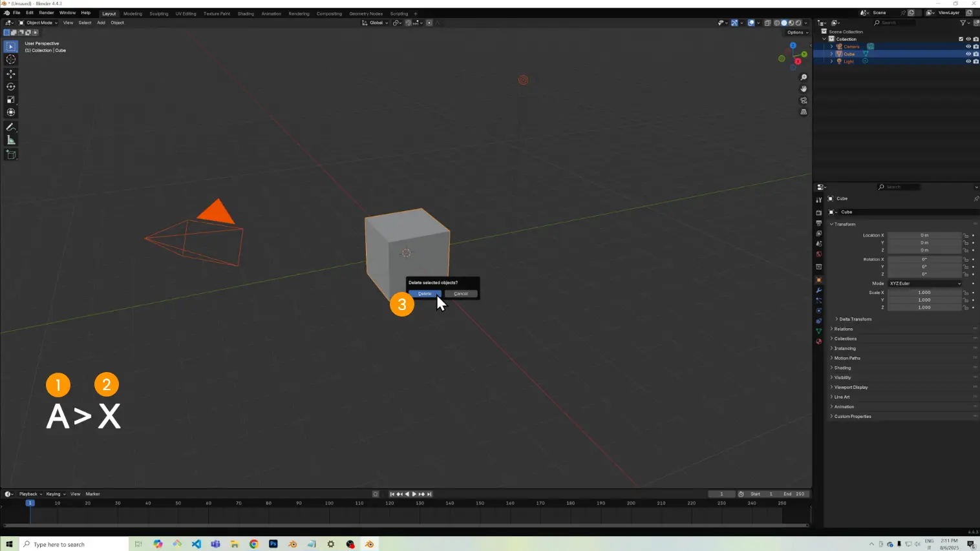
Task: Open the rotation Mode XYZ Euler dropdown
Action: coord(924,284)
